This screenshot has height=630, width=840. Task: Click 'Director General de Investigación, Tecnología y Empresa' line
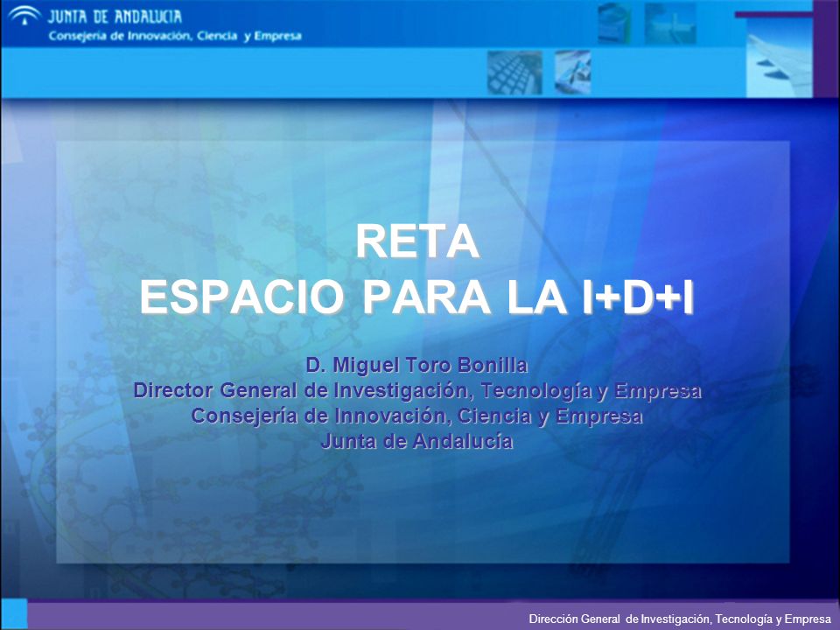(x=417, y=390)
